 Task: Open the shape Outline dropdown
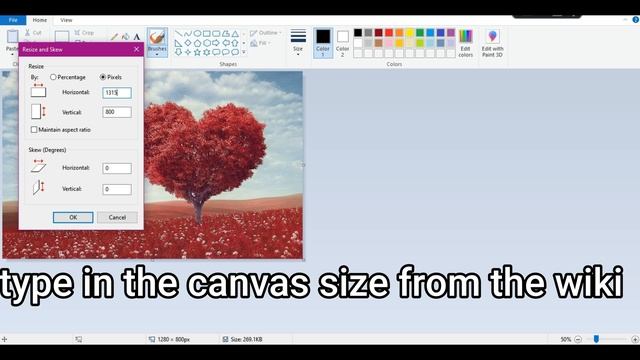pyautogui.click(x=265, y=33)
